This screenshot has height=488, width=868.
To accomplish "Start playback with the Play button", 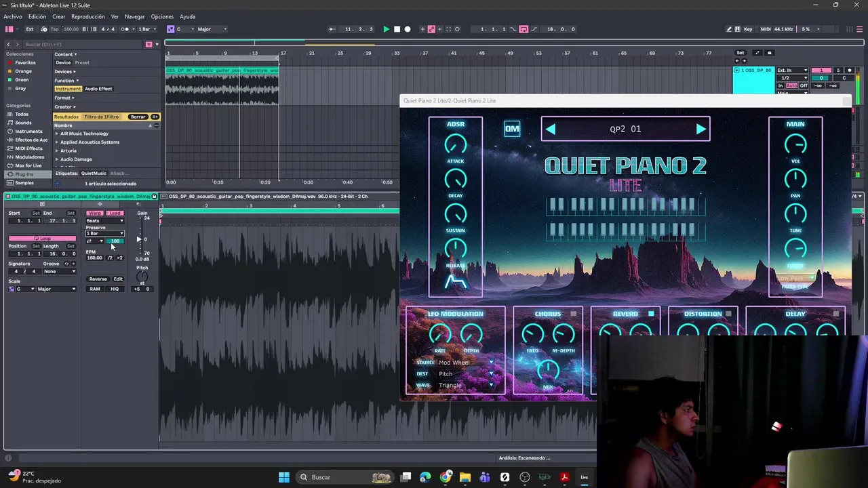I will click(x=386, y=29).
